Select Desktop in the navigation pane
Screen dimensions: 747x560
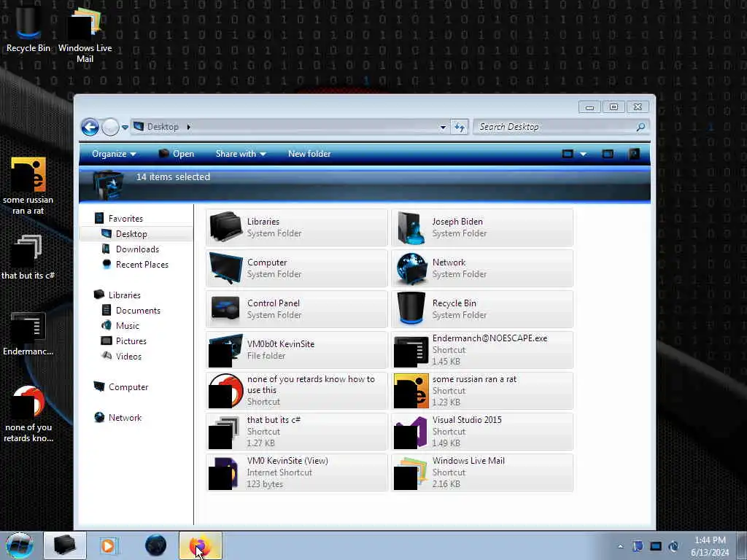(x=131, y=234)
